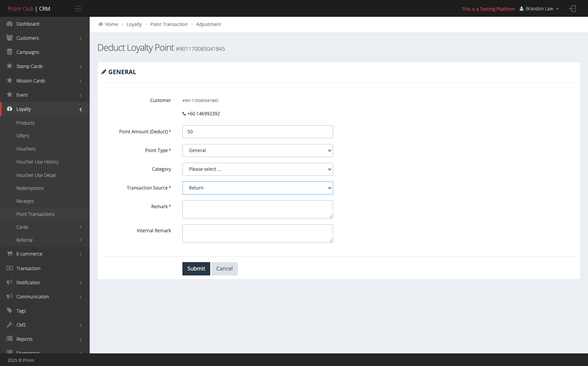Focus the Point Amount (Deduct) field
This screenshot has width=588, height=366.
pyautogui.click(x=258, y=132)
